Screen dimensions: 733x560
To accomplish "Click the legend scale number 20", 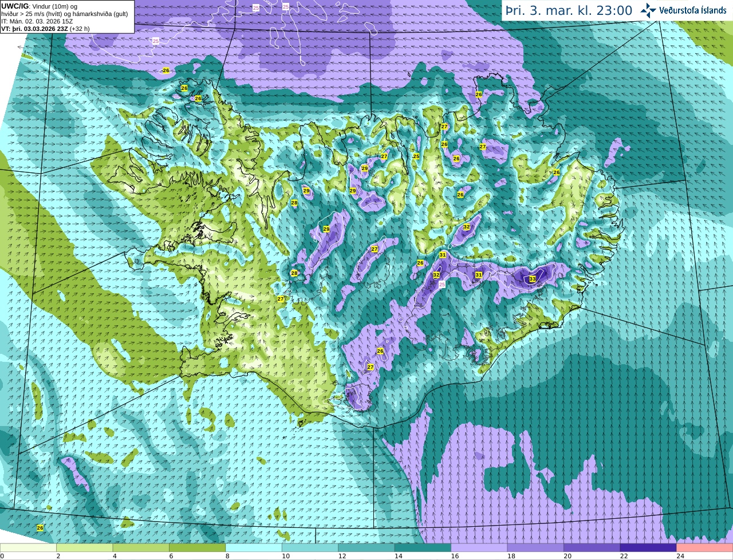I will click(568, 556).
